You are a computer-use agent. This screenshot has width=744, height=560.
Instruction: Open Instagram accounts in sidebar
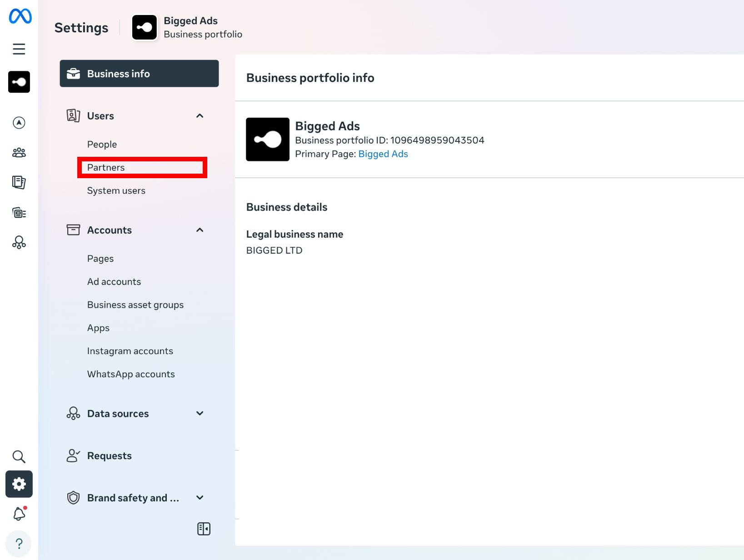(130, 351)
